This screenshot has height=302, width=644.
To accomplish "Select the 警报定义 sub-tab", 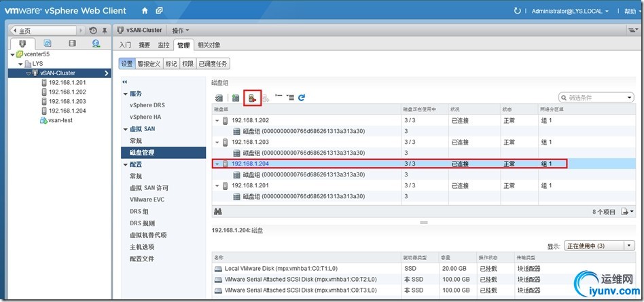I will click(149, 64).
